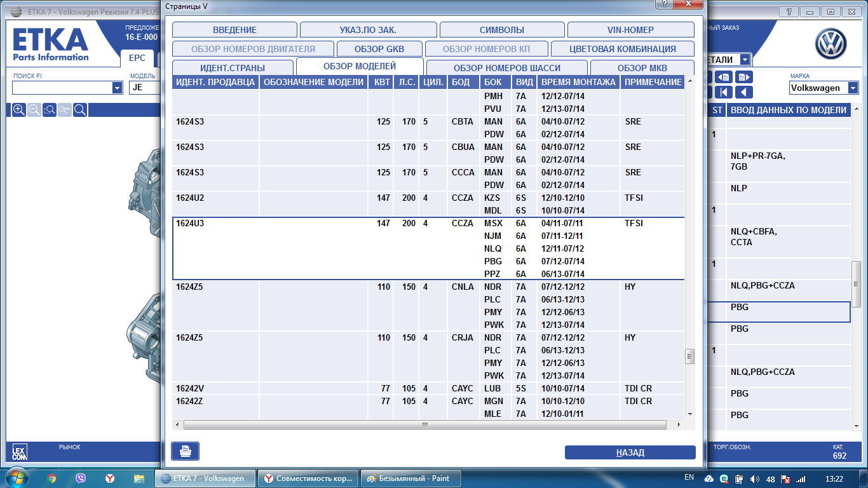Click the parts list vertical scrollbar thumb
This screenshot has width=868, height=488.
pyautogui.click(x=856, y=283)
